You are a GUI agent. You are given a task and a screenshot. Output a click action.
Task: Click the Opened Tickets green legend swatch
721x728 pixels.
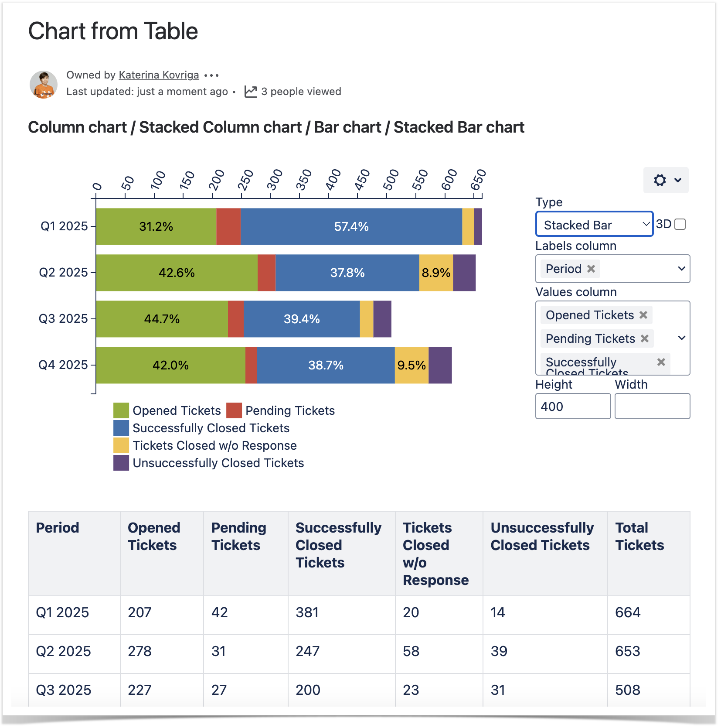coord(121,410)
